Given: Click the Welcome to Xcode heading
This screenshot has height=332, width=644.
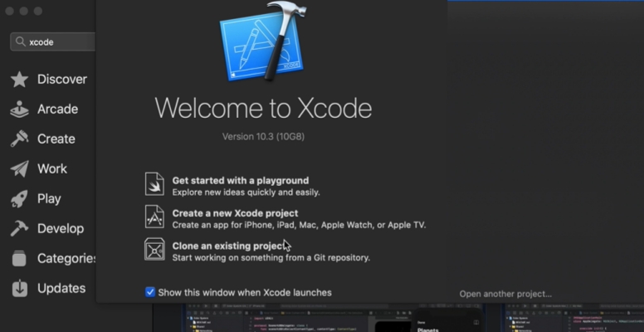Looking at the screenshot, I should point(263,108).
